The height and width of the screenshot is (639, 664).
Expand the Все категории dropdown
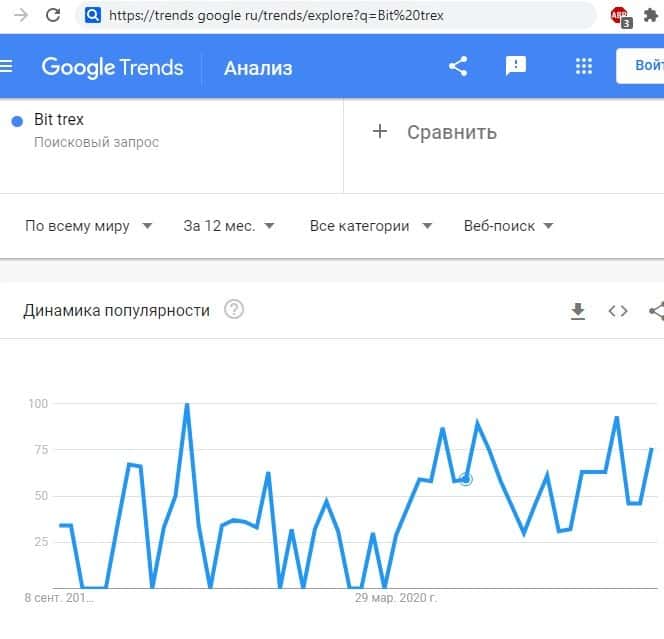click(x=371, y=226)
